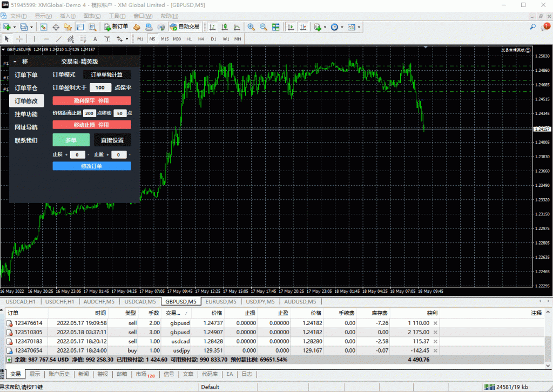Click the tile windows grid icon

276,27
